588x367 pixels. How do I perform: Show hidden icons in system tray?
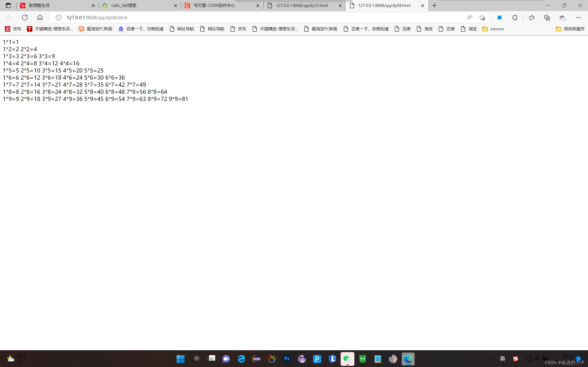[493, 359]
